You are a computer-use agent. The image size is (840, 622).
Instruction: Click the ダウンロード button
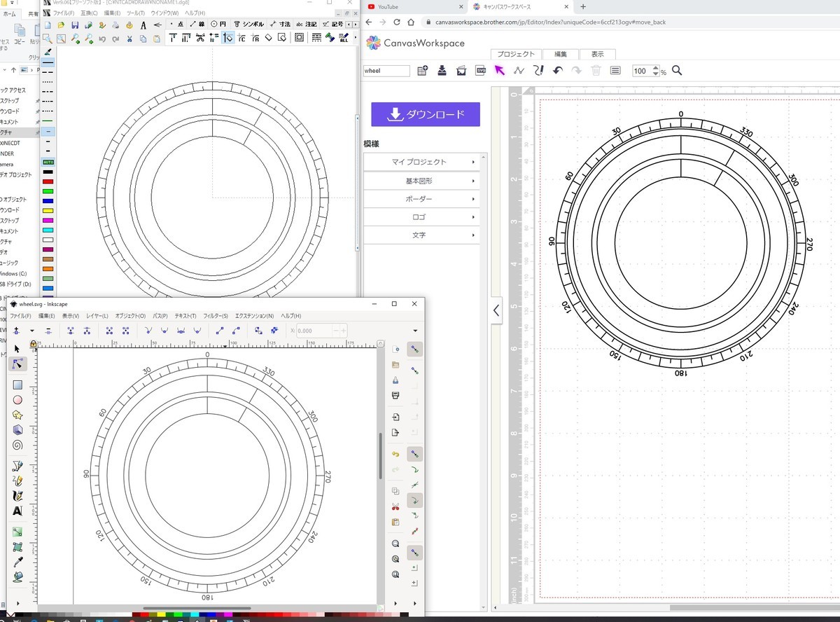pyautogui.click(x=426, y=114)
